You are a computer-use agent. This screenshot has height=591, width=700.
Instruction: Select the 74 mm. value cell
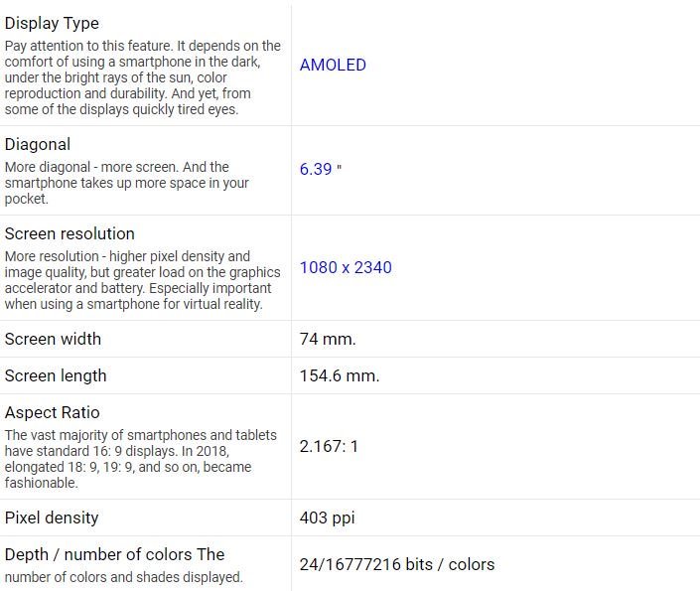328,339
